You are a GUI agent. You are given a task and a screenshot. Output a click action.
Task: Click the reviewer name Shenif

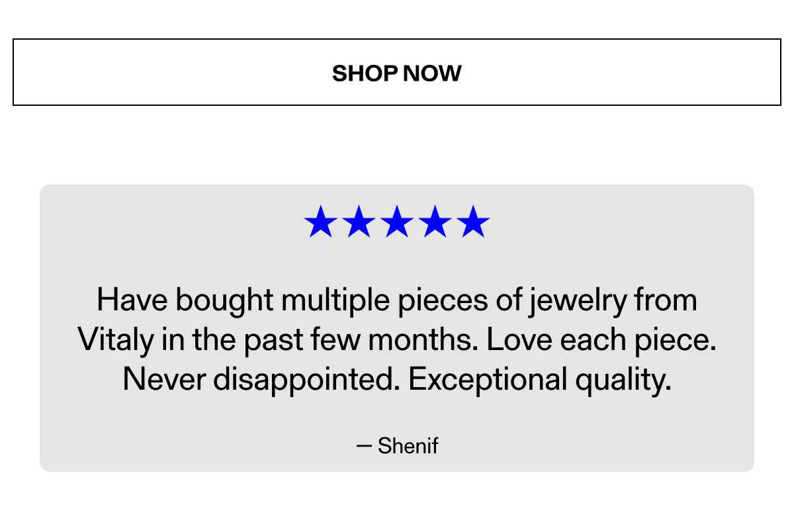pyautogui.click(x=407, y=445)
